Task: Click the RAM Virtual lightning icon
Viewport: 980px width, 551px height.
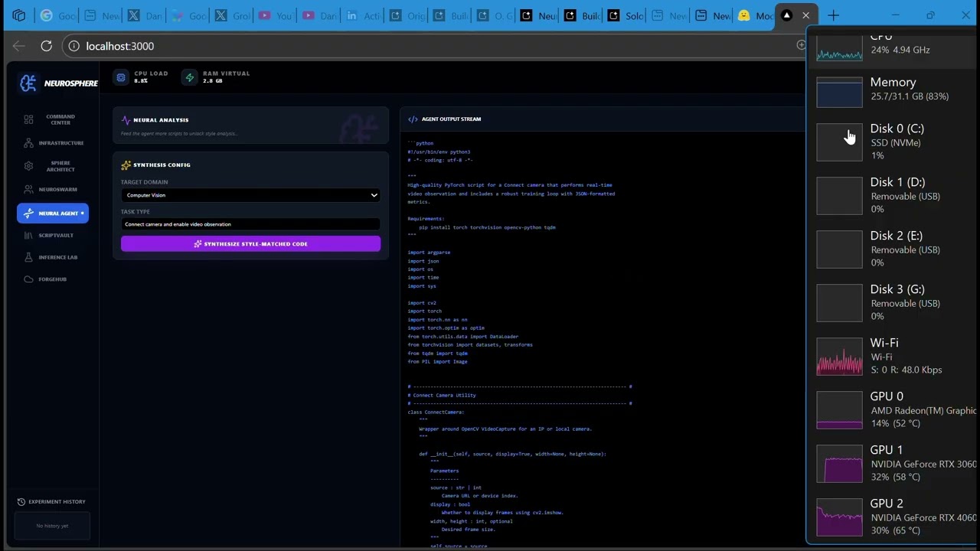Action: (189, 77)
